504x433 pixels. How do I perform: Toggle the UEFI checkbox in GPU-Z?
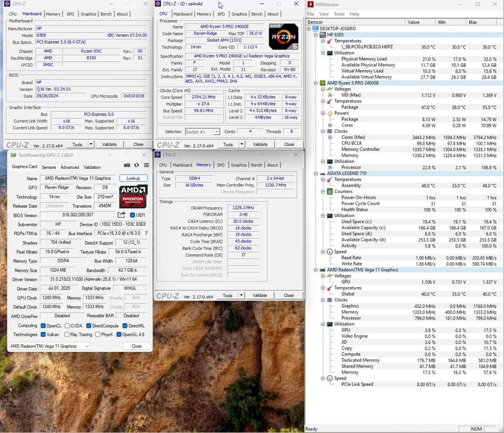(133, 215)
